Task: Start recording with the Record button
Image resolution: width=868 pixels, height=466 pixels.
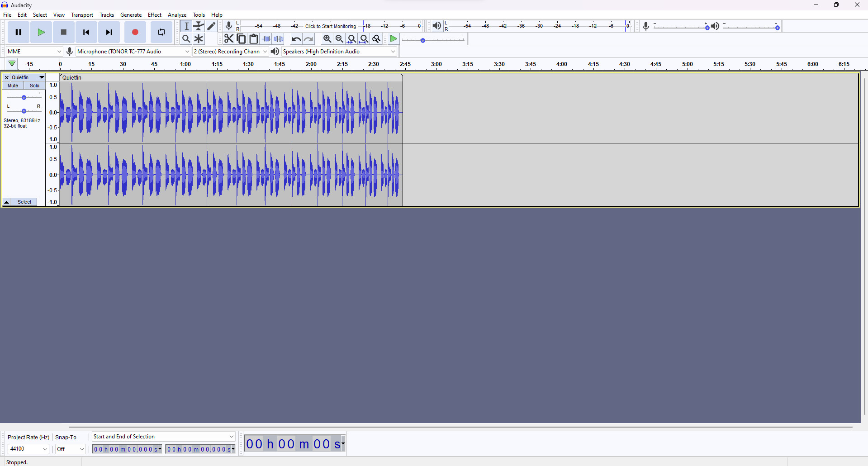Action: click(135, 32)
